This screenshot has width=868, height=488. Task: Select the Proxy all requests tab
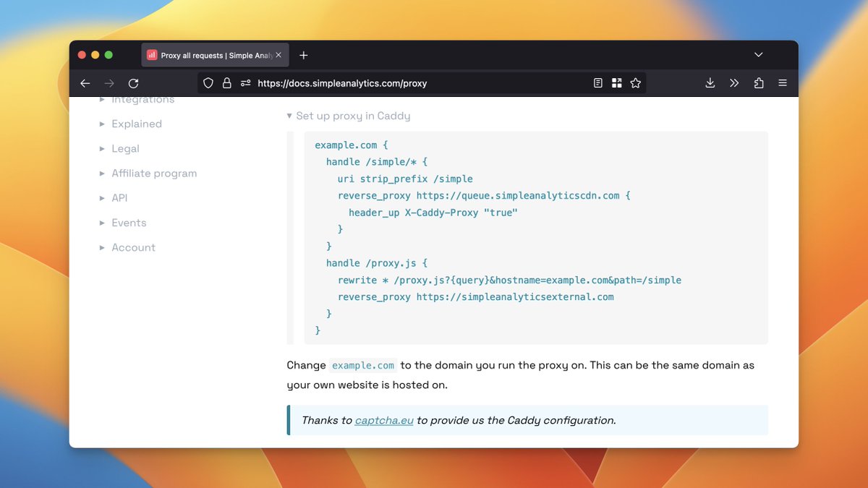215,55
